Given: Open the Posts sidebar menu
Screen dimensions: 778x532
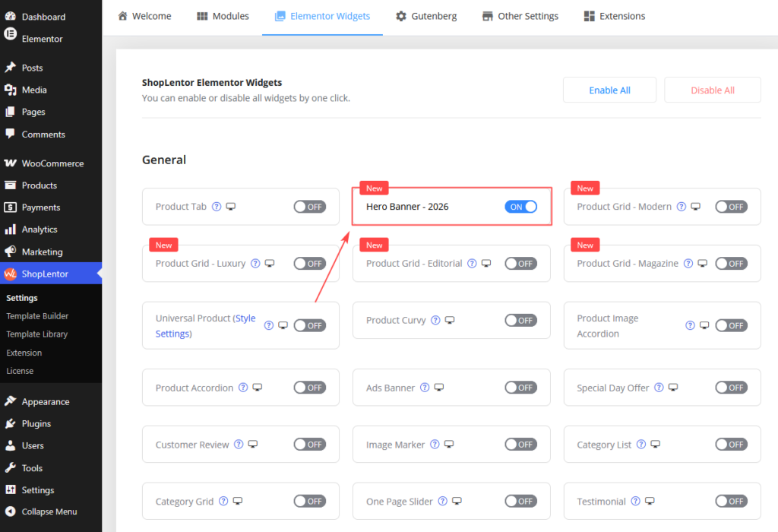Looking at the screenshot, I should point(51,68).
